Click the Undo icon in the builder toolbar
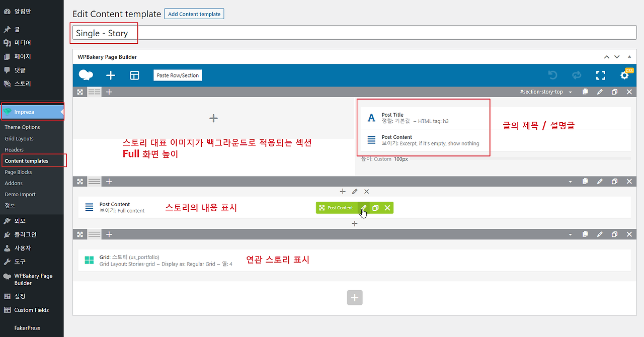644x337 pixels. (552, 75)
